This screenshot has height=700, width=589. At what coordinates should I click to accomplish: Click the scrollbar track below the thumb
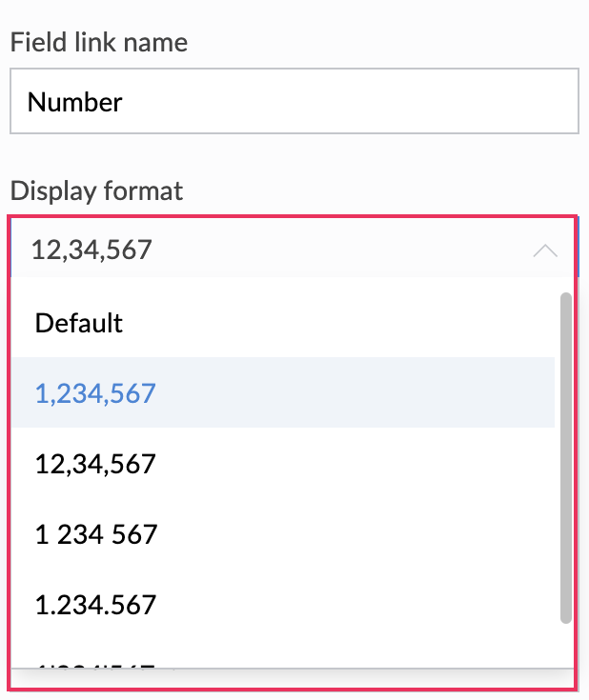[566, 646]
